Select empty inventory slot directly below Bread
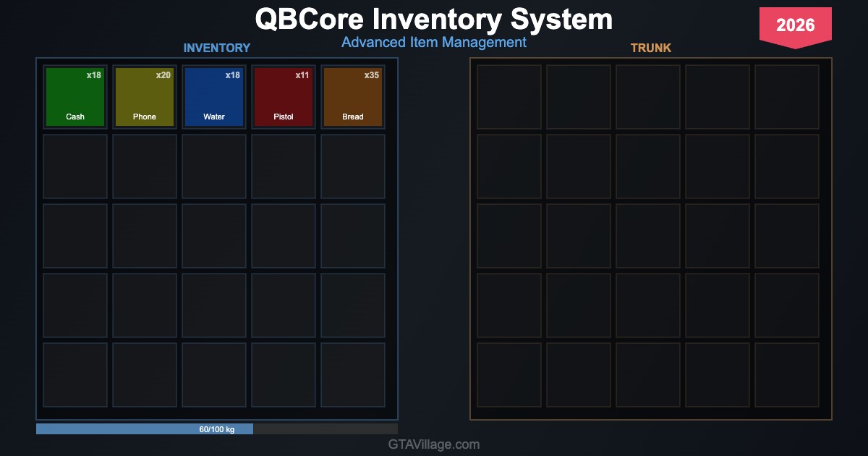The image size is (868, 456). coord(353,166)
